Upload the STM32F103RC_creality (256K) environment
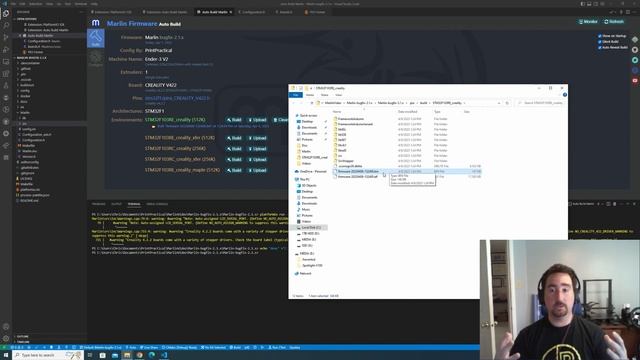Viewport: 640px width, 360px height. click(x=258, y=149)
